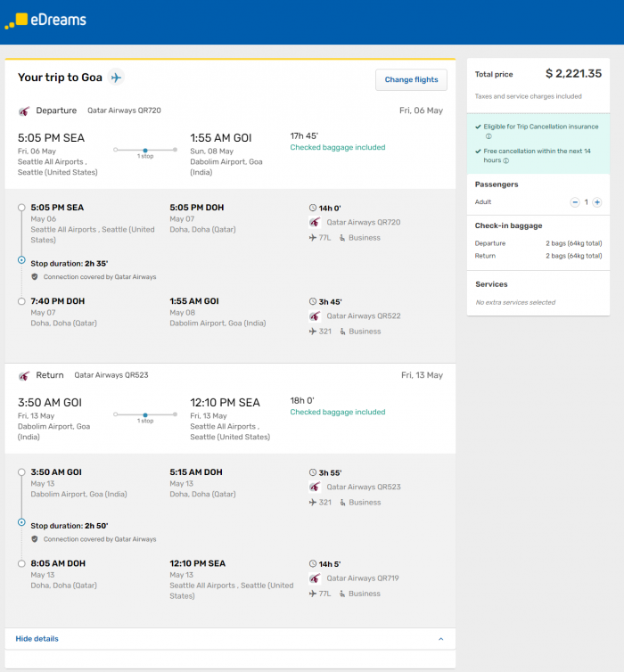The width and height of the screenshot is (624, 672).
Task: Click clock icon next to 14h 5' duration
Action: point(313,564)
